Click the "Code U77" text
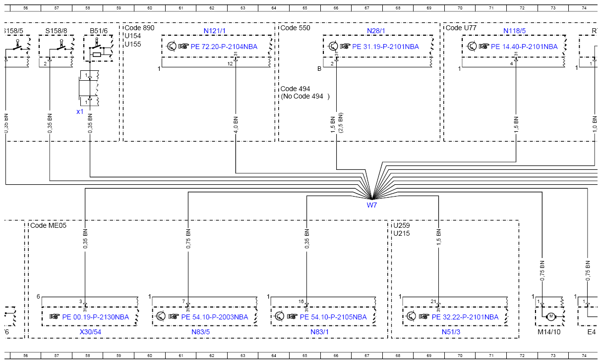 pyautogui.click(x=461, y=28)
